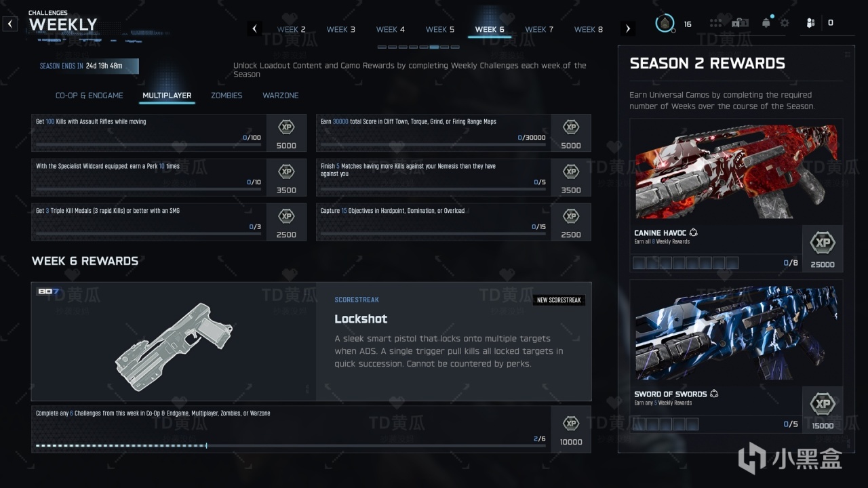Open the grid menu icon
The image size is (868, 488).
715,23
